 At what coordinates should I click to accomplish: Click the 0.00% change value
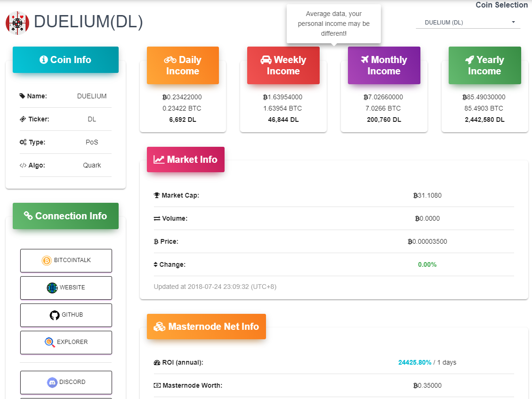point(427,264)
